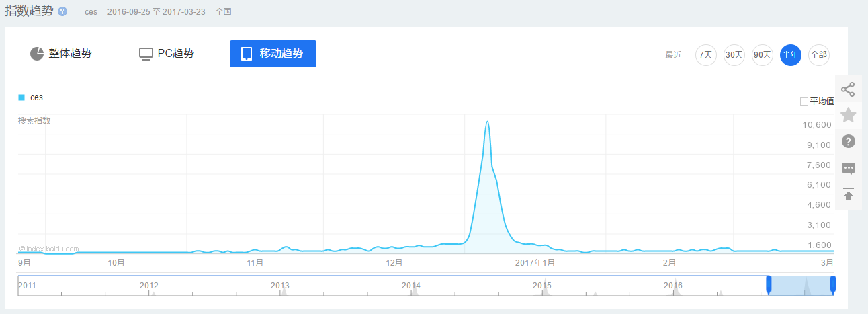The image size is (868, 314).
Task: Click the share icon in sidebar
Action: click(x=848, y=89)
